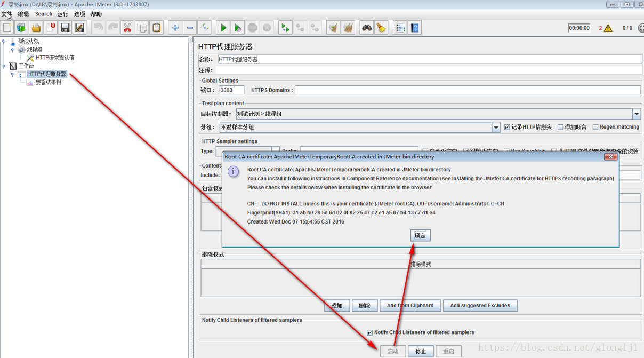Click the 重启 button
The height and width of the screenshot is (358, 644).
tap(448, 351)
